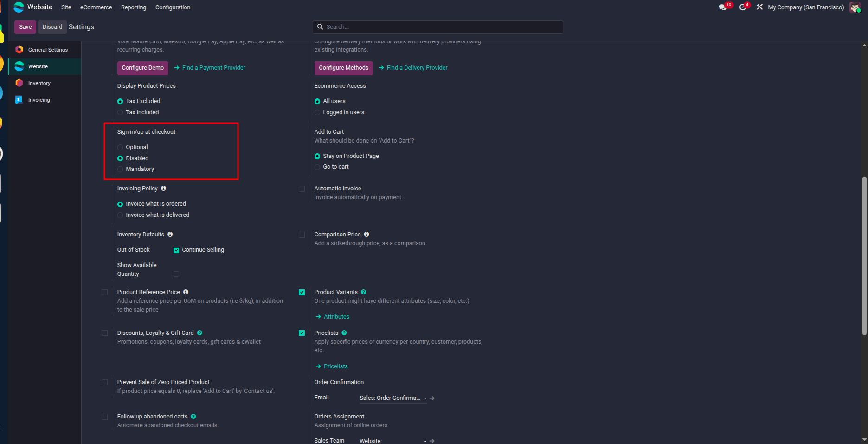
Task: Select Logged in users radio option
Action: [x=317, y=112]
